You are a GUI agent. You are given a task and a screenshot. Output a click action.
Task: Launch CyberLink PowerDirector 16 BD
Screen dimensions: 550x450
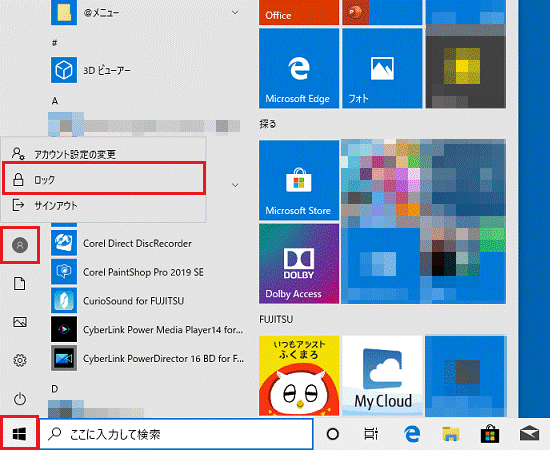point(147,358)
